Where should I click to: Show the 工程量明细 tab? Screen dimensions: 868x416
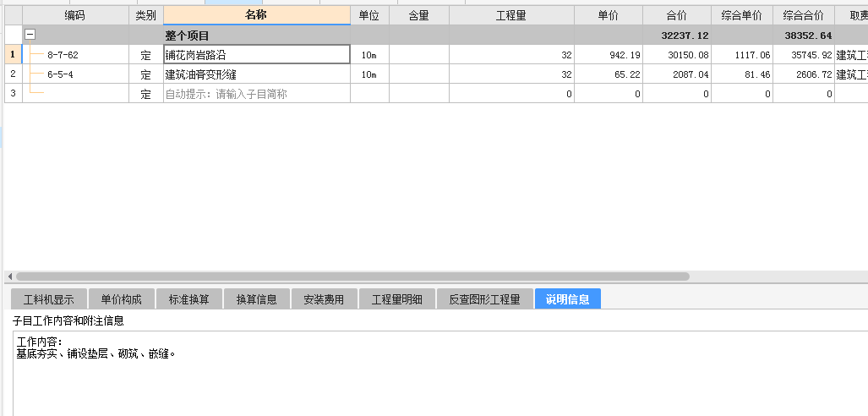tap(397, 299)
